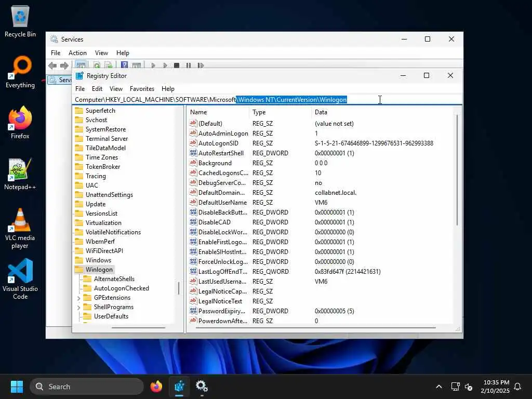Viewport: 532px width, 399px height.
Task: Click Restart Service icon in Services toolbar
Action: coord(201,65)
